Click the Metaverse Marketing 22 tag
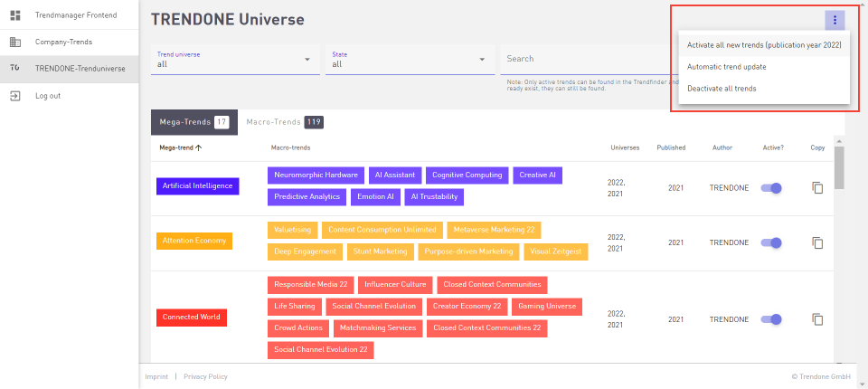The image size is (868, 389). 494,230
